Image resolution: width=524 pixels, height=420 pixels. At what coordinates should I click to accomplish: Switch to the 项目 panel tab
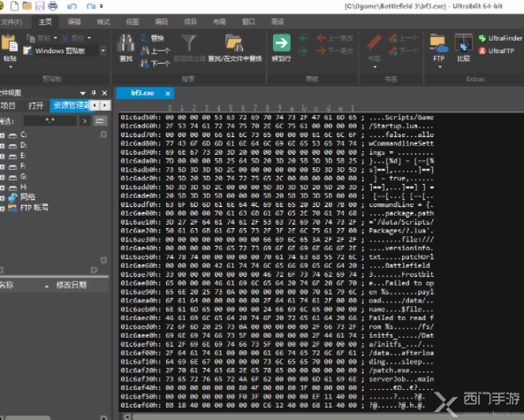point(8,106)
